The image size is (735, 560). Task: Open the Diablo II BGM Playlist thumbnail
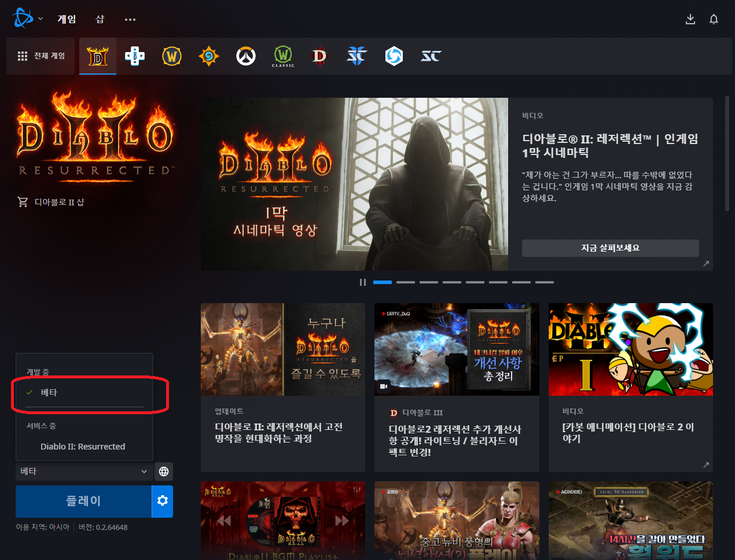(x=283, y=521)
